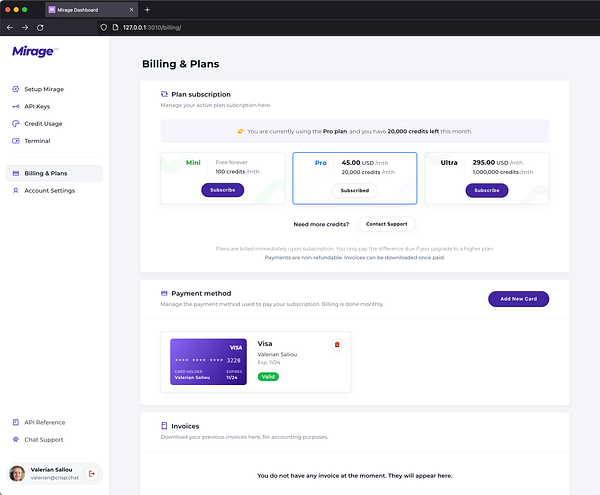The width and height of the screenshot is (600, 495).
Task: Go forward using browser forward arrow
Action: pyautogui.click(x=25, y=28)
